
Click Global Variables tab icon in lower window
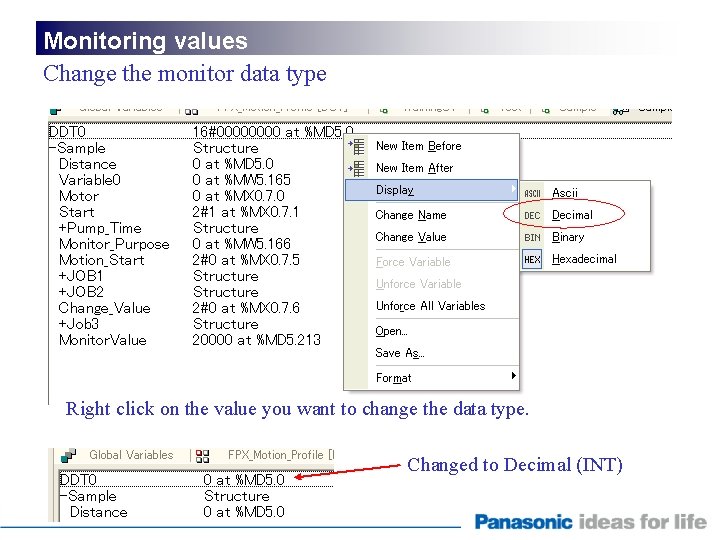click(x=68, y=455)
